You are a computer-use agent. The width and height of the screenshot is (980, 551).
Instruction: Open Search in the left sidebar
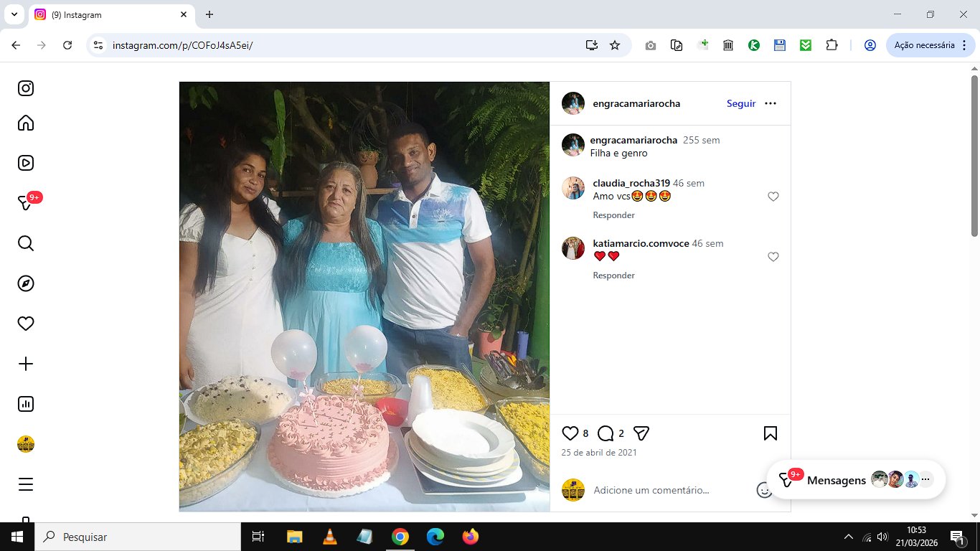26,243
